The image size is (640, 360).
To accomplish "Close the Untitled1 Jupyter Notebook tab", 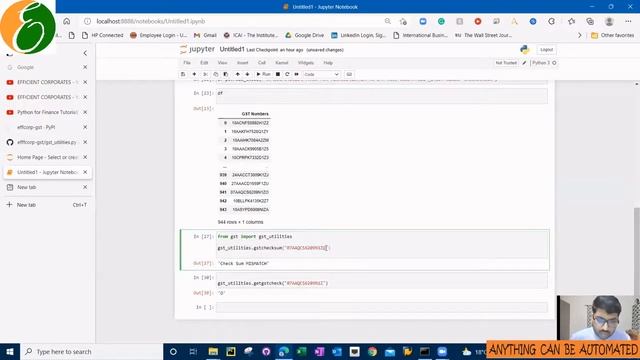I will click(x=85, y=172).
